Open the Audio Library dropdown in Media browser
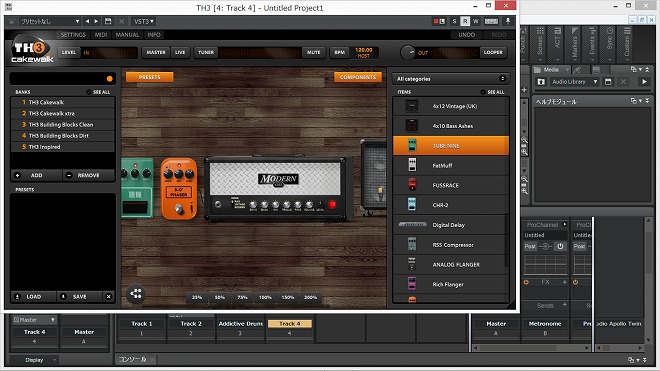This screenshot has height=371, width=660. pos(575,82)
